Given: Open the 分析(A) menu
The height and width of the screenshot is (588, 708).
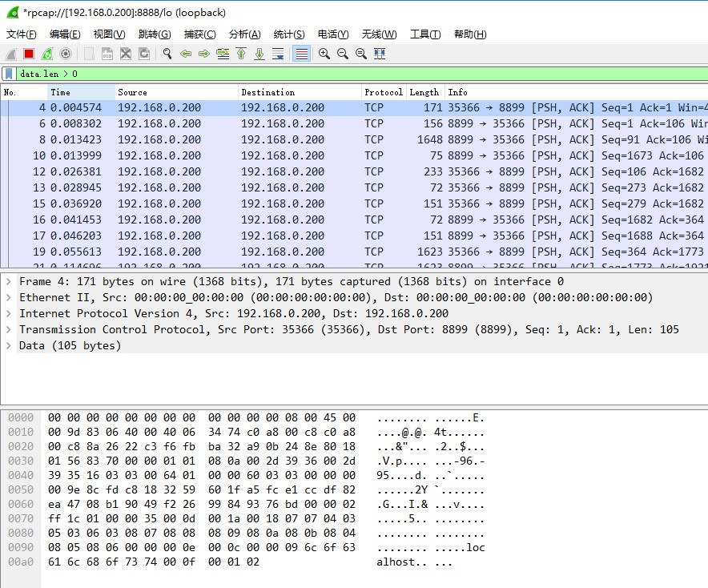Looking at the screenshot, I should pos(244,34).
